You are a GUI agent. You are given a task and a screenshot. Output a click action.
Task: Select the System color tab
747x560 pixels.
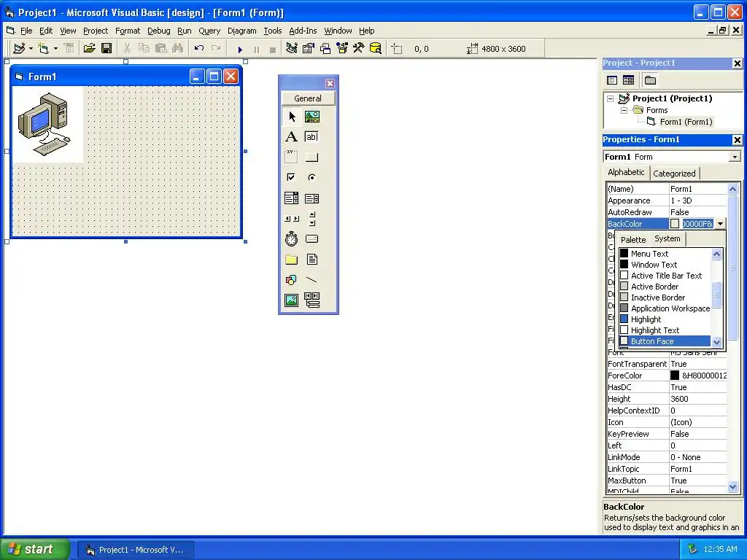pos(667,239)
